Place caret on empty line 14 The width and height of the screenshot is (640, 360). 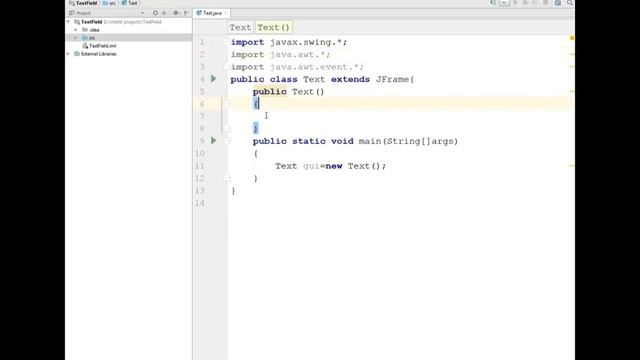pos(400,203)
